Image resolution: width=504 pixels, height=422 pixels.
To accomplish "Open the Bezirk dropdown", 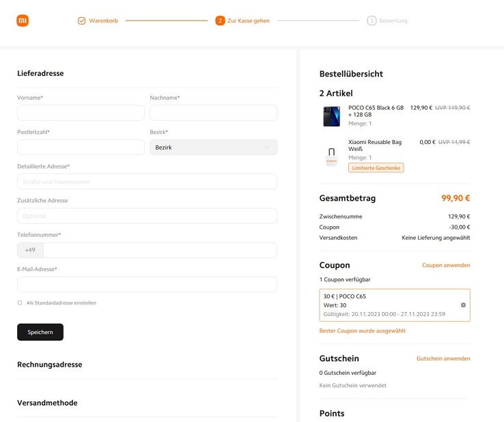I will (213, 147).
